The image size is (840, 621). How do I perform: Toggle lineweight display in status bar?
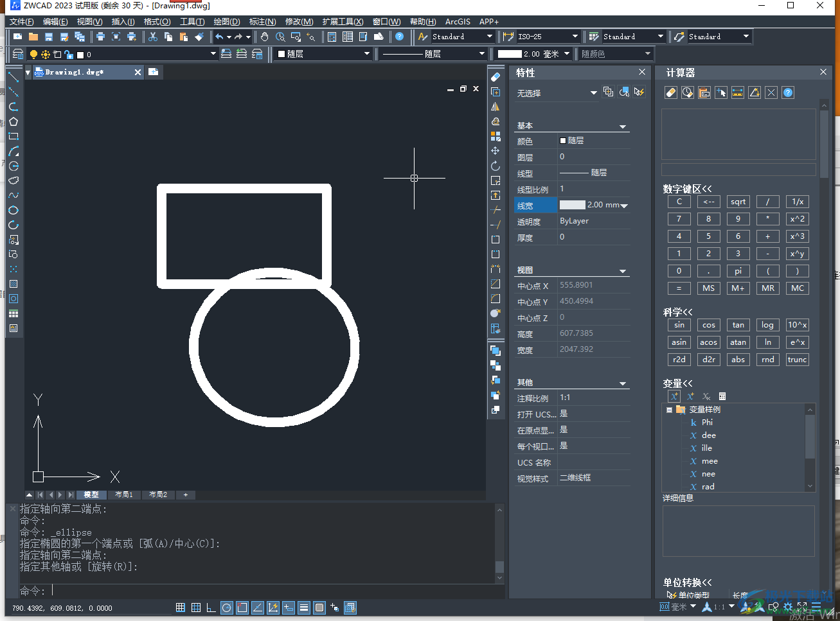click(304, 608)
